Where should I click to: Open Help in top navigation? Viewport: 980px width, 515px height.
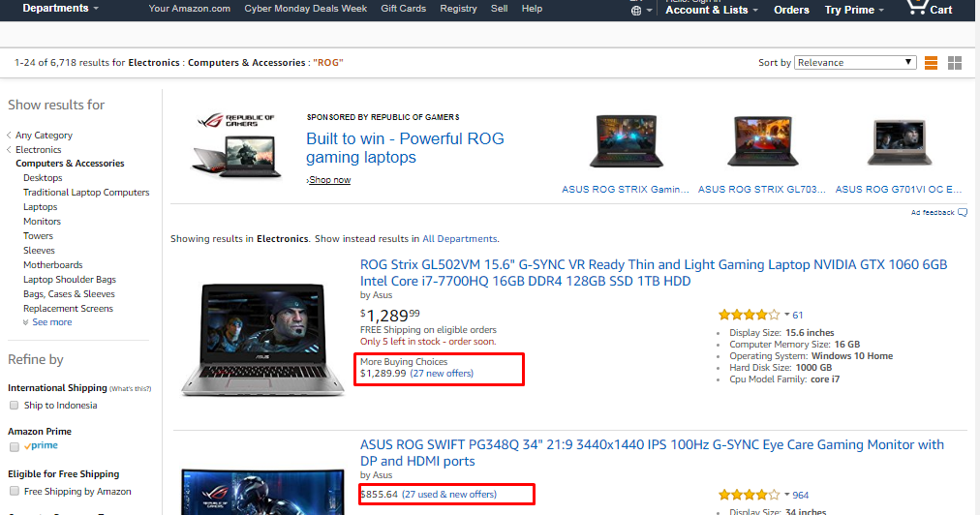[532, 9]
